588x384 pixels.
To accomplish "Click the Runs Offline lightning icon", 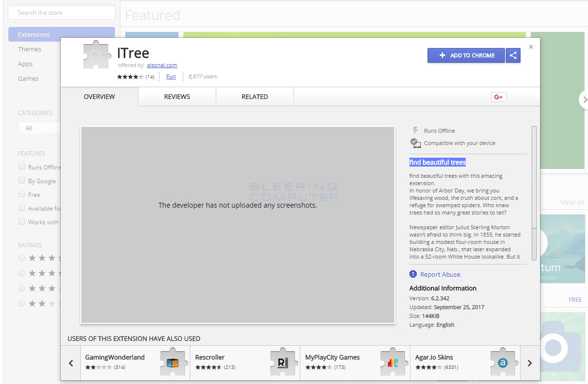I will (415, 130).
